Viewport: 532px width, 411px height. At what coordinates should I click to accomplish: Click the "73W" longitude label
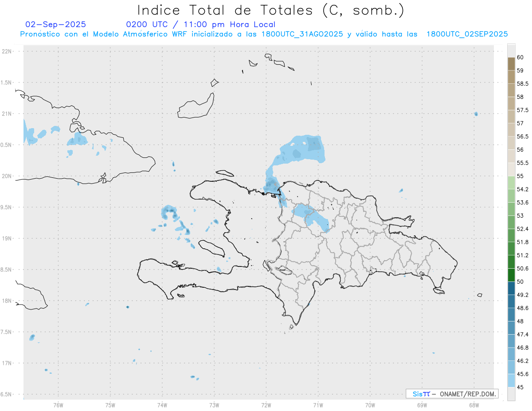point(214,405)
